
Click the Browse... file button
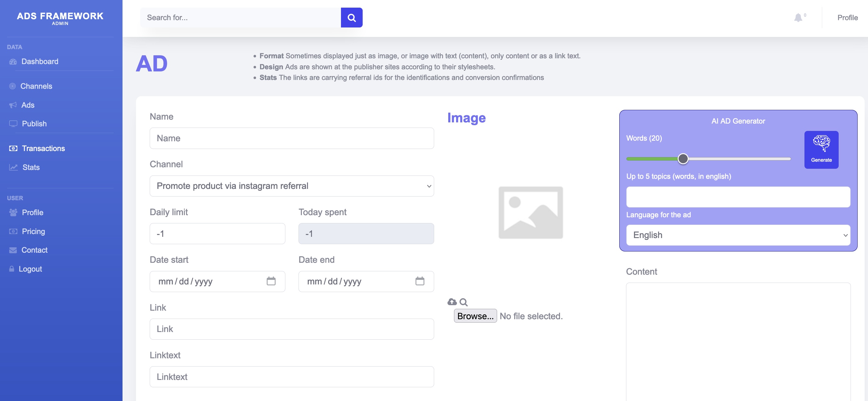[475, 316]
